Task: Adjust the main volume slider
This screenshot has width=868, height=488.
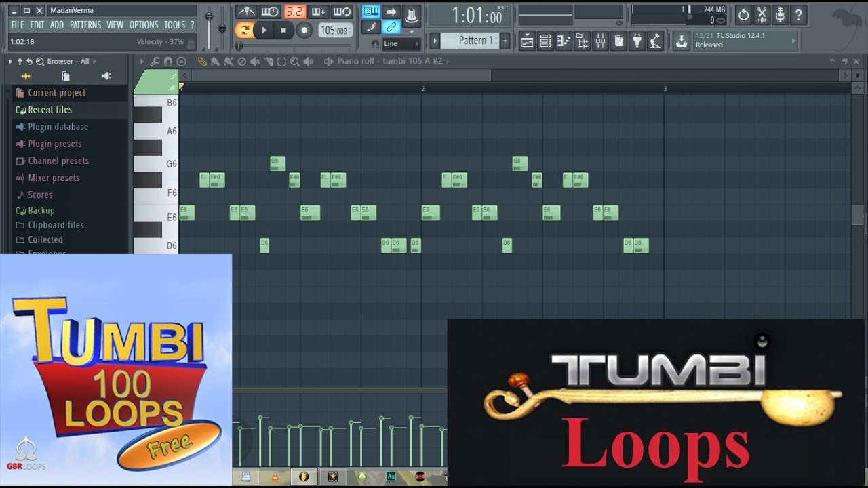Action: (x=209, y=28)
